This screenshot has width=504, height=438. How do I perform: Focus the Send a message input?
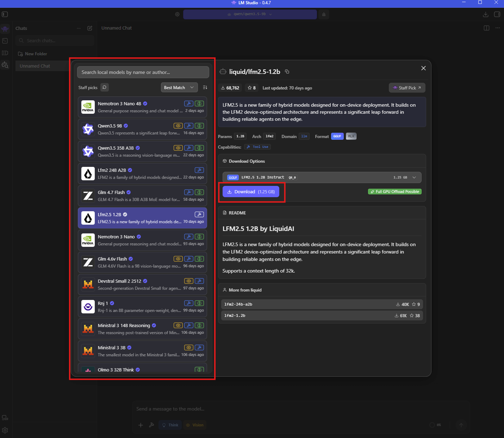coord(301,409)
